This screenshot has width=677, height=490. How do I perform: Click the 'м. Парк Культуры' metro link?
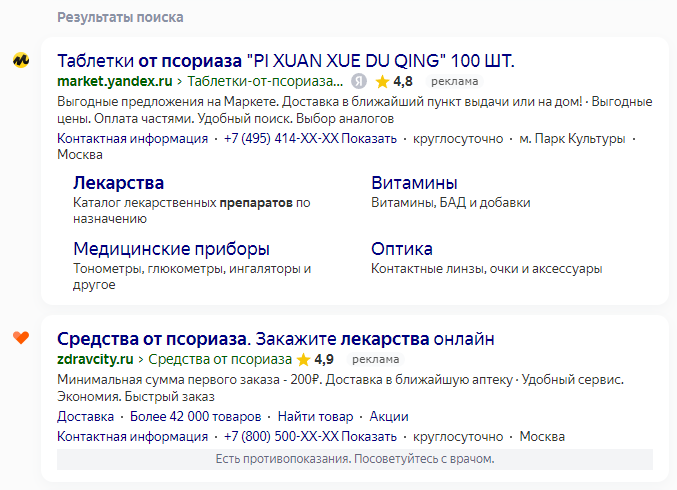point(572,139)
